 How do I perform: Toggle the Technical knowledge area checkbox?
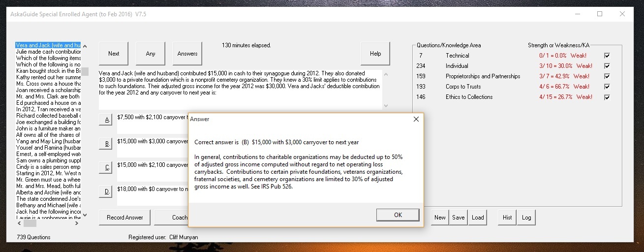(607, 56)
